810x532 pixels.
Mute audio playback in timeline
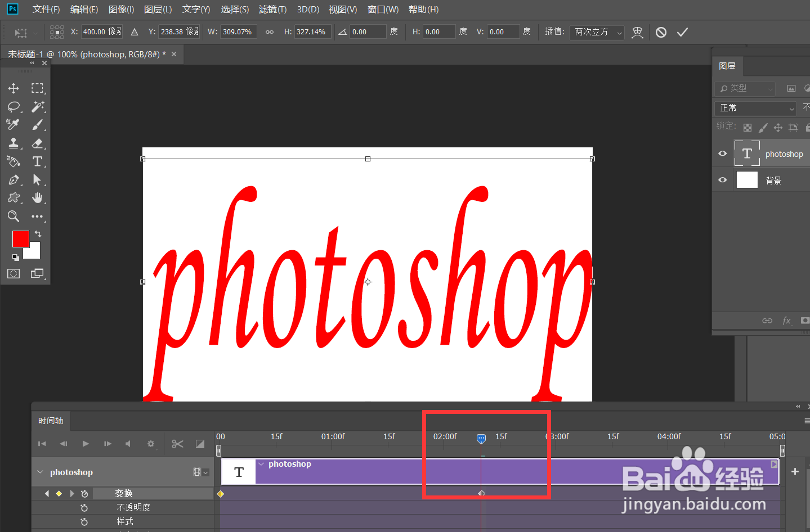(128, 444)
